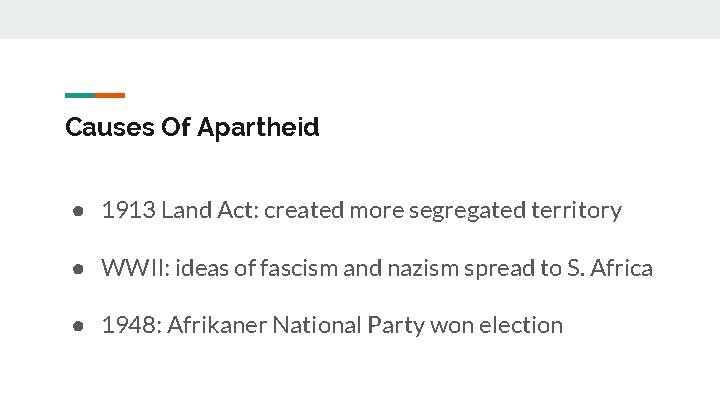Viewport: 720px width, 405px height.
Task: Click the WWII text in second bullet
Action: pyautogui.click(x=135, y=268)
